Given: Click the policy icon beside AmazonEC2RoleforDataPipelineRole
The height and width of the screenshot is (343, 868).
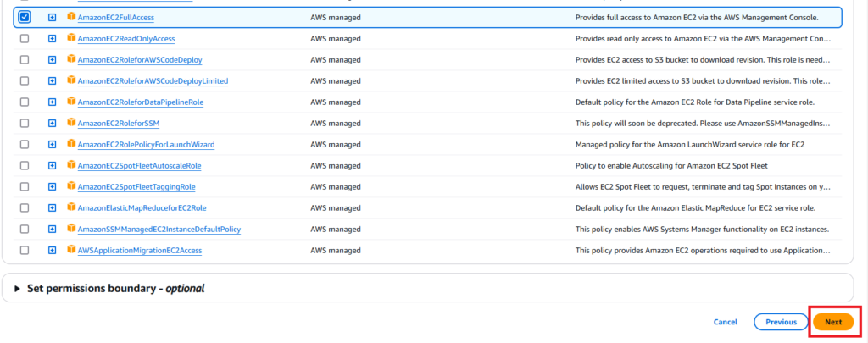Looking at the screenshot, I should click(72, 102).
